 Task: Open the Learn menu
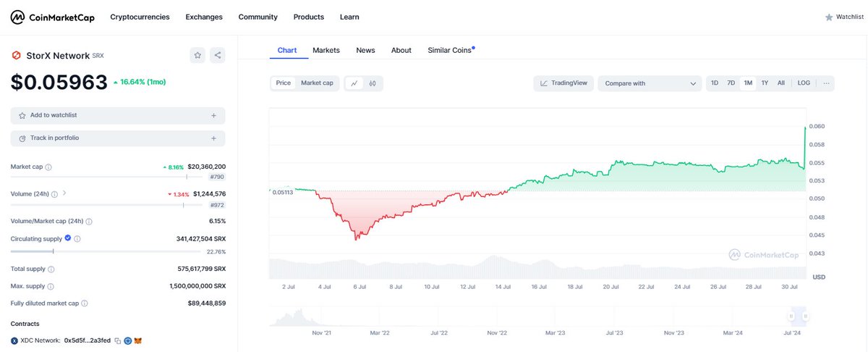coord(349,17)
